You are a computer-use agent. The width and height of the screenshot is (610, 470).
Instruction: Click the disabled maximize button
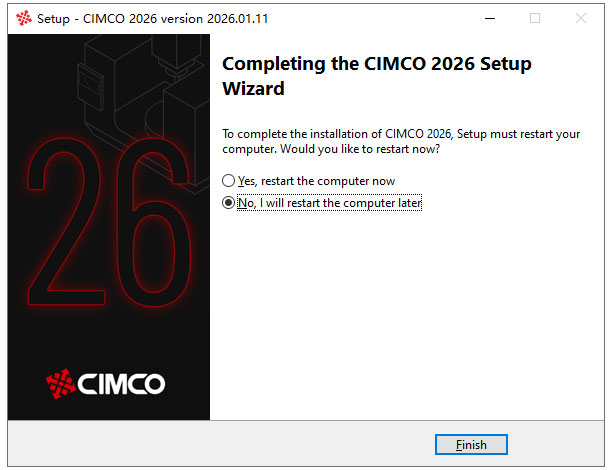point(535,18)
